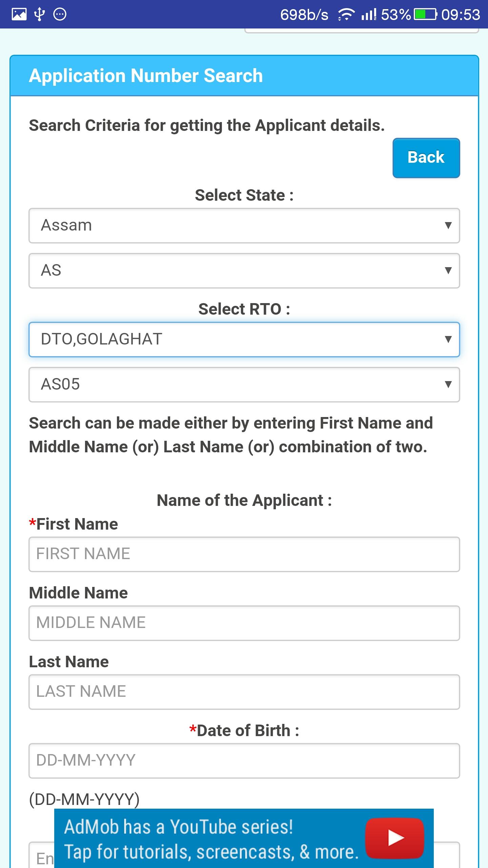Open the AS state code dropdown

pyautogui.click(x=244, y=271)
